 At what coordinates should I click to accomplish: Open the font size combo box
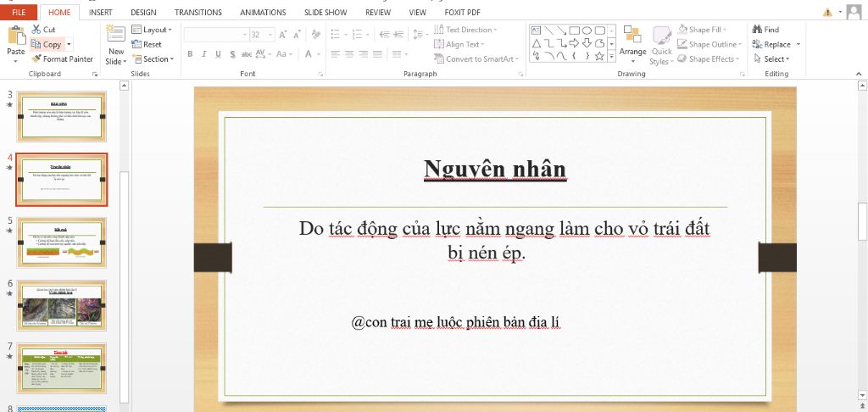262,34
